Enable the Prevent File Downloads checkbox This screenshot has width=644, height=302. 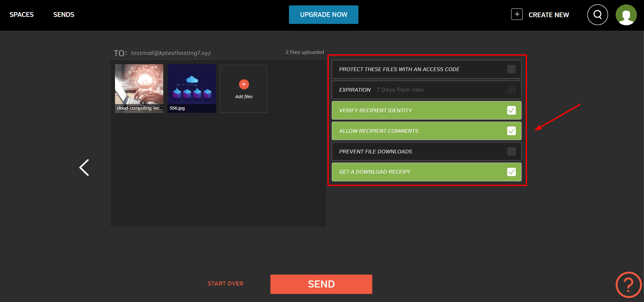511,151
